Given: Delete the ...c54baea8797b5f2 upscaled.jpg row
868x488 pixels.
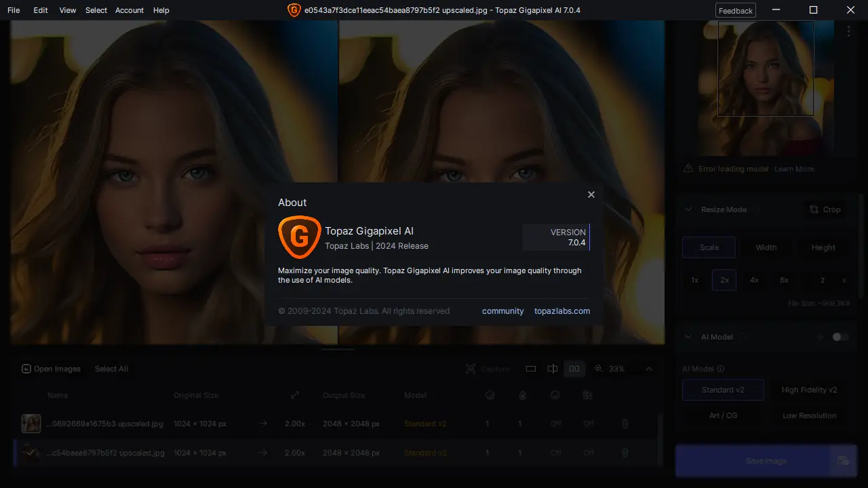Looking at the screenshot, I should pyautogui.click(x=625, y=453).
